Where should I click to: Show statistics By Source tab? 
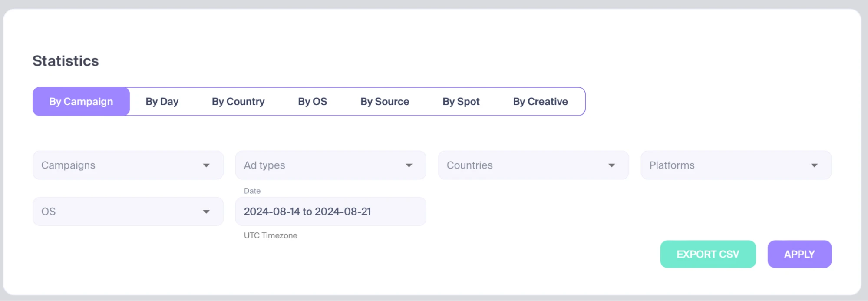[385, 102]
